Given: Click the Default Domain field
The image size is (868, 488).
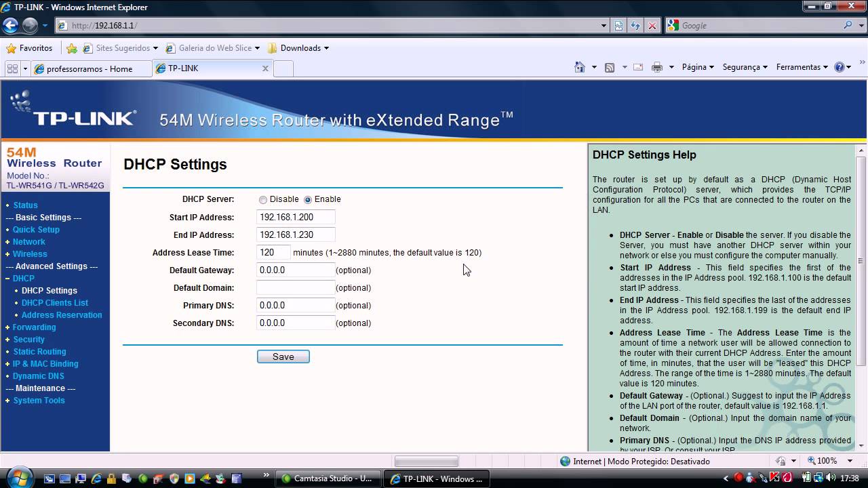Looking at the screenshot, I should (296, 288).
